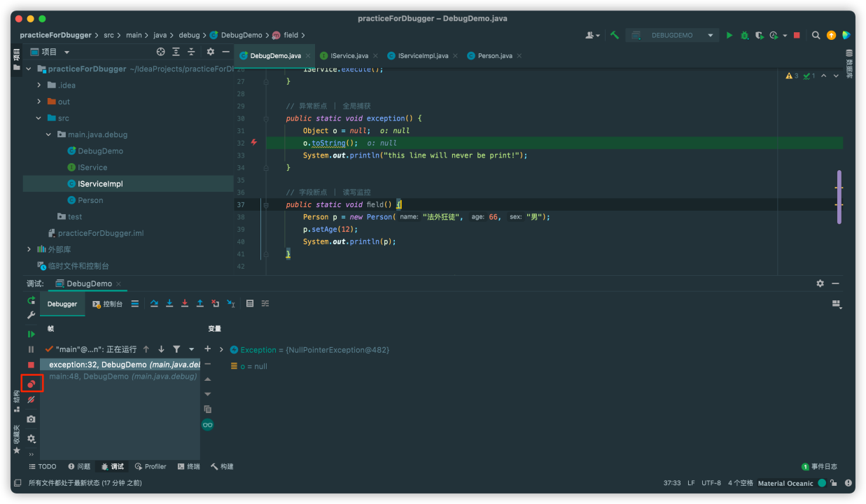Click the Step Out icon
This screenshot has width=866, height=504.
click(x=200, y=303)
